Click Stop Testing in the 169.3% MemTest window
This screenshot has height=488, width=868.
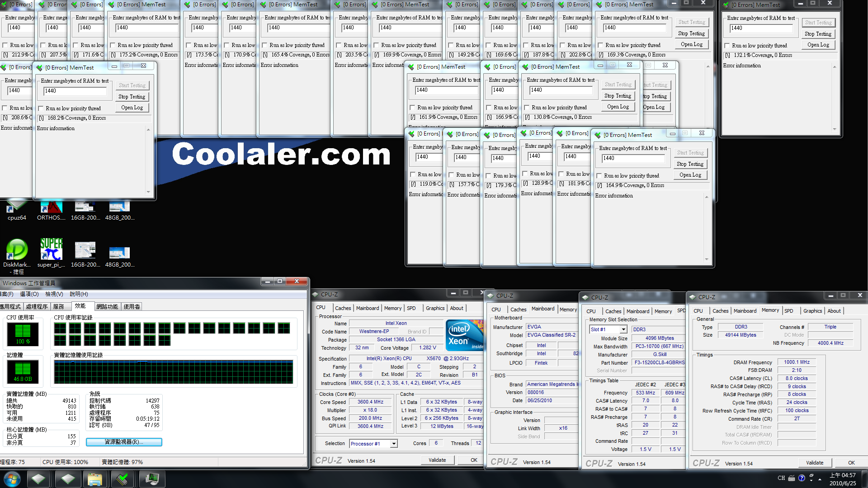[x=691, y=33]
